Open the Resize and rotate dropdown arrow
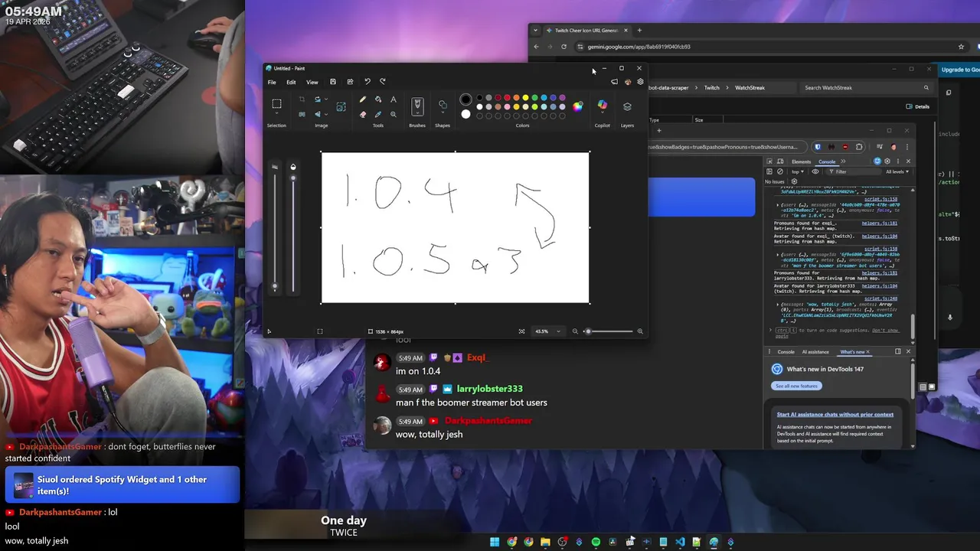The width and height of the screenshot is (980, 551). coord(326,99)
